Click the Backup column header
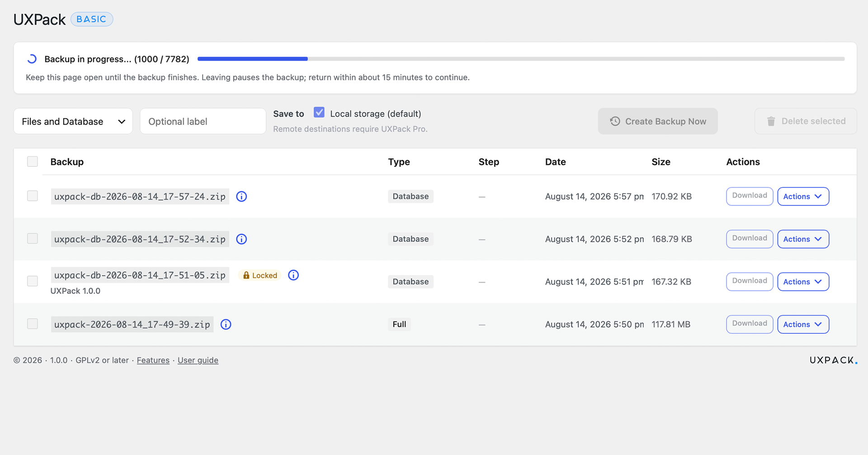 click(67, 162)
